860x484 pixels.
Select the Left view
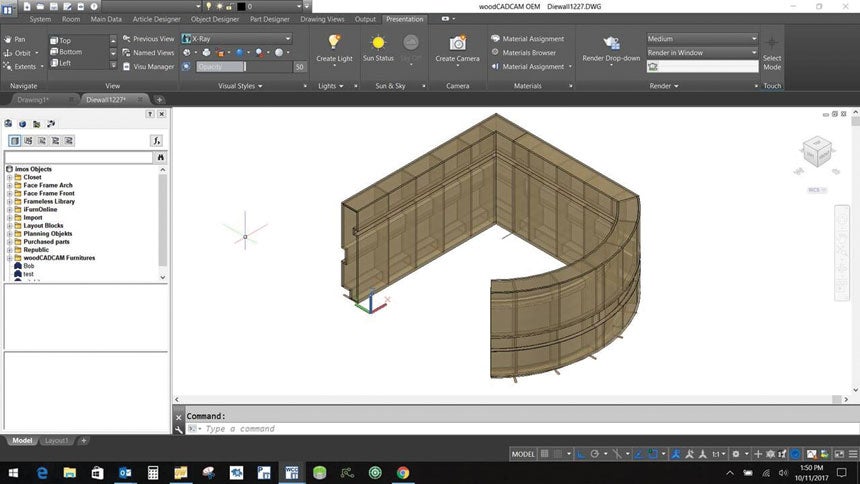coord(61,63)
